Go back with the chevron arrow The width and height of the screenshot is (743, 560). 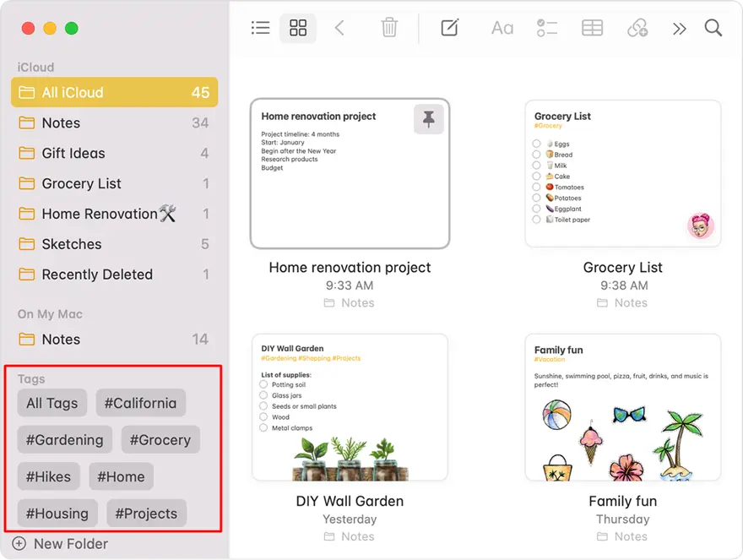(x=339, y=28)
